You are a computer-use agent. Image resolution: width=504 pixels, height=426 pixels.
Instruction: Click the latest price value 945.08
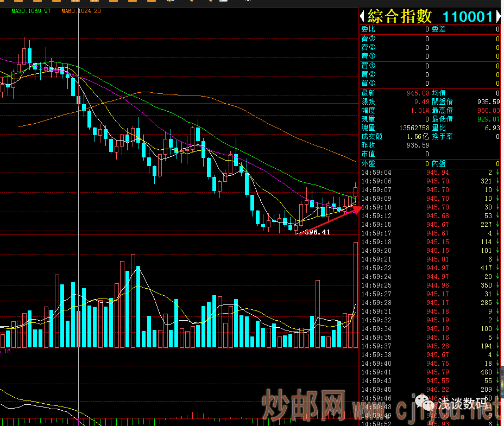tap(418, 93)
